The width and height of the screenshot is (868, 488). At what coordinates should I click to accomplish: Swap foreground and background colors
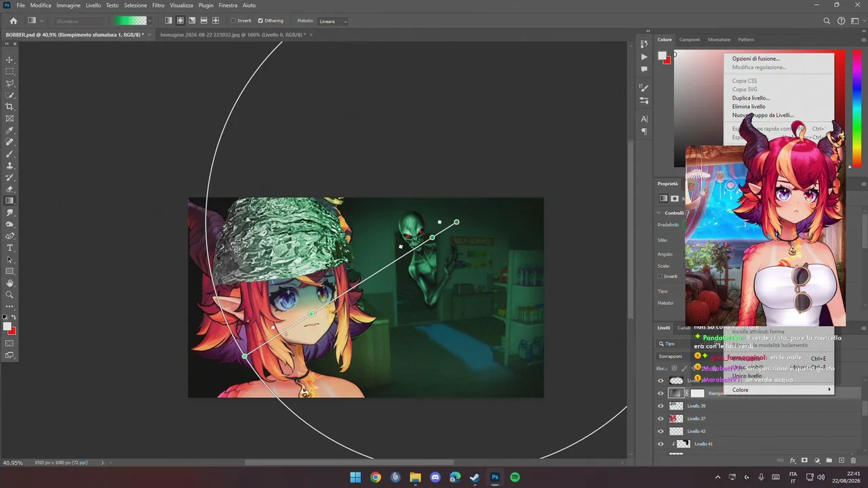14,317
